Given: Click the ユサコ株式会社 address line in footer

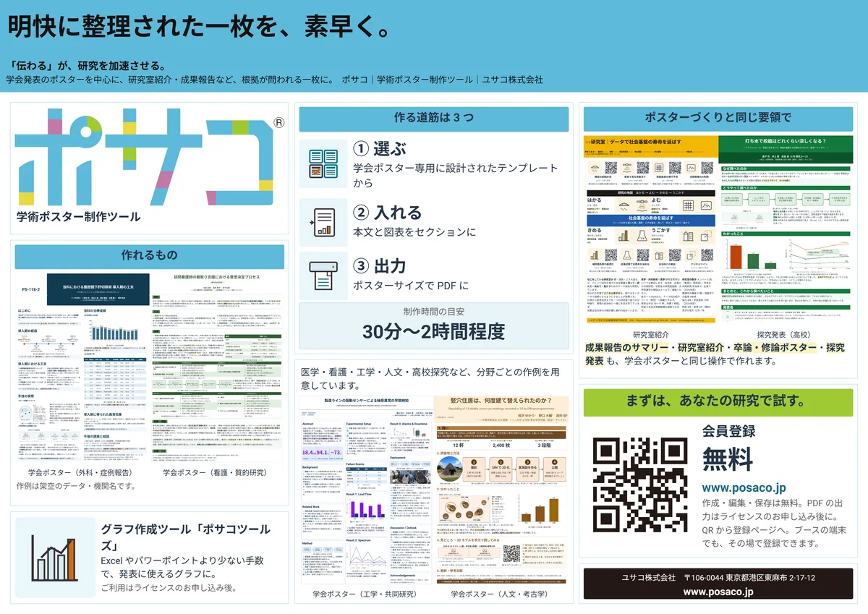Looking at the screenshot, I should coord(718,578).
